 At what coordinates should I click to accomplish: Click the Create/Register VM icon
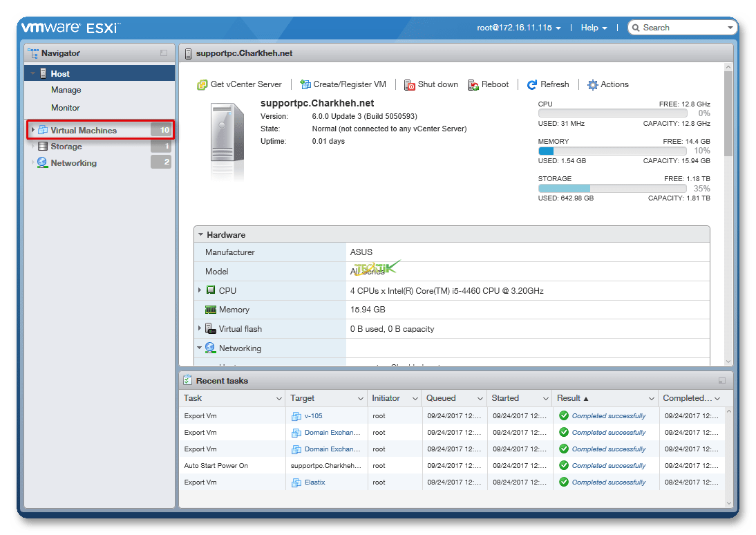[x=305, y=84]
